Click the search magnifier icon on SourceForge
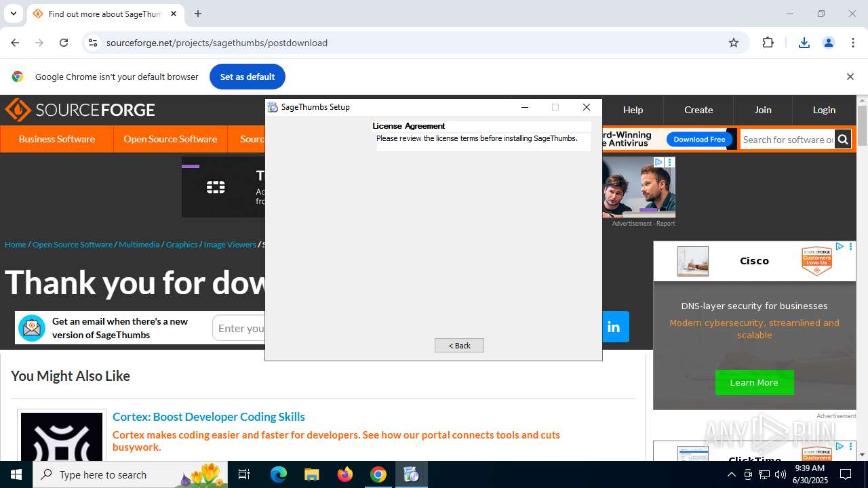Image resolution: width=868 pixels, height=488 pixels. 843,140
